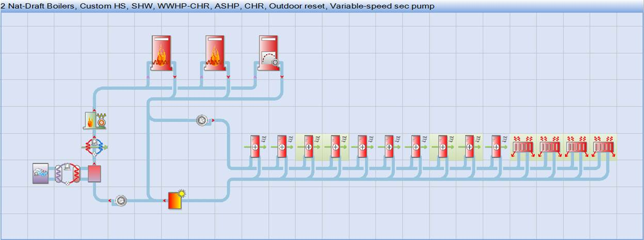Image resolution: width=644 pixels, height=240 pixels.
Task: Select the middle natural-draft boiler icon
Action: (x=215, y=53)
